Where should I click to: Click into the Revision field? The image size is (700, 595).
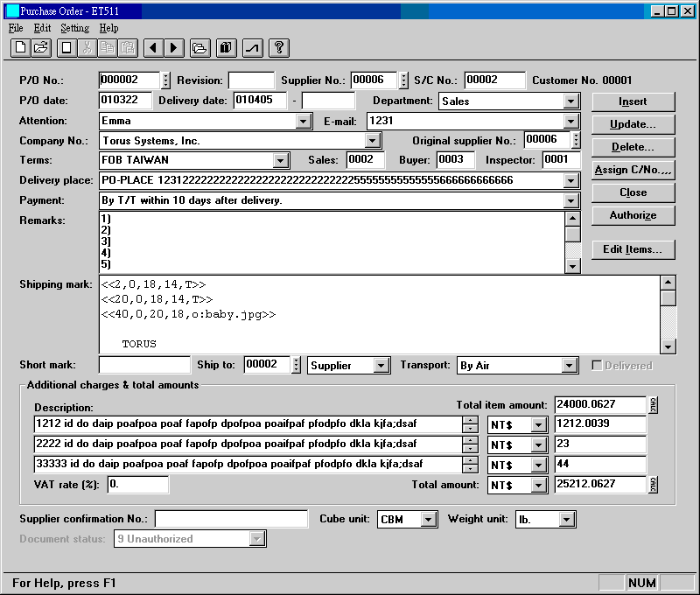(x=251, y=80)
